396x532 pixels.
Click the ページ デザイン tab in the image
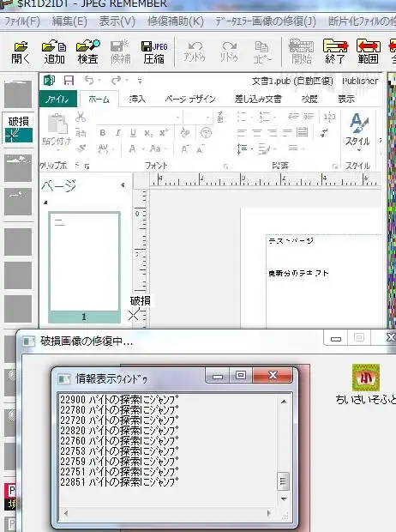pyautogui.click(x=190, y=99)
